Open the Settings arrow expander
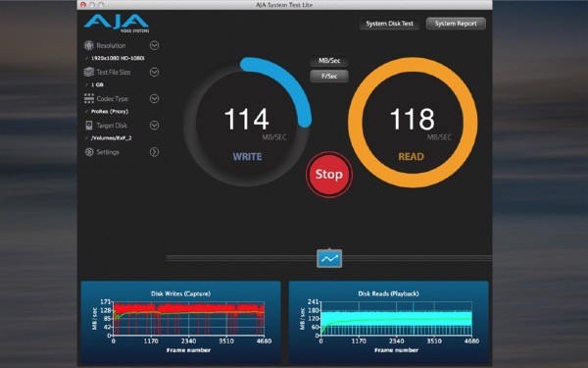 (154, 152)
